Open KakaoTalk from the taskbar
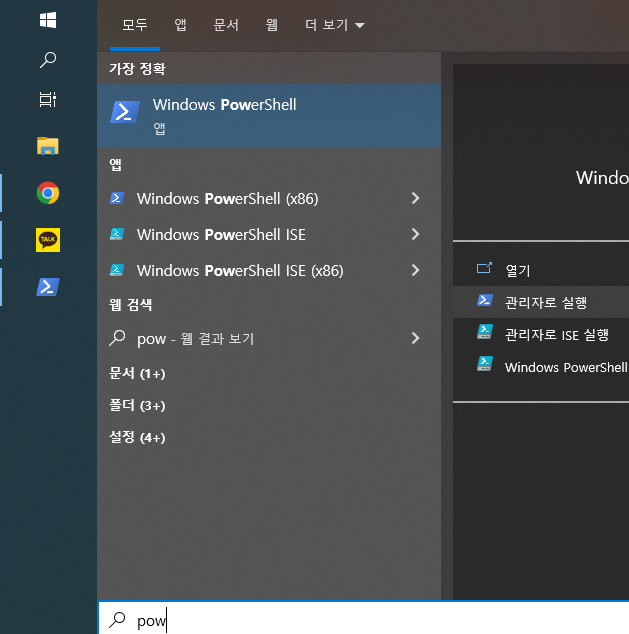 (48, 240)
